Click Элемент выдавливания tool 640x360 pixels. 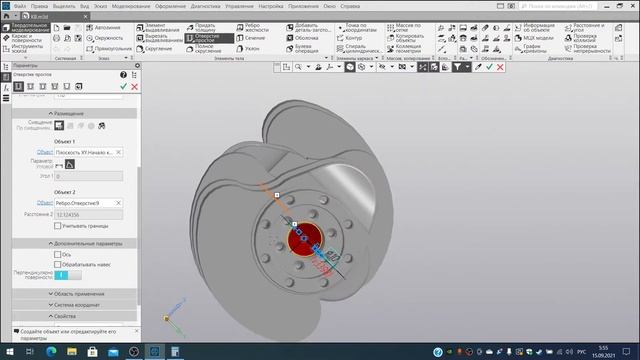(x=158, y=27)
